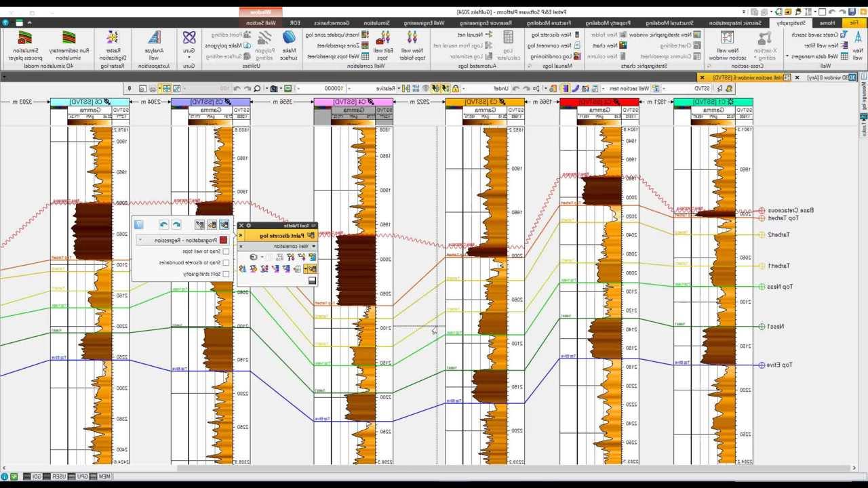Click the help question mark in paint mini-toolbar
This screenshot has width=868, height=488.
tap(139, 224)
